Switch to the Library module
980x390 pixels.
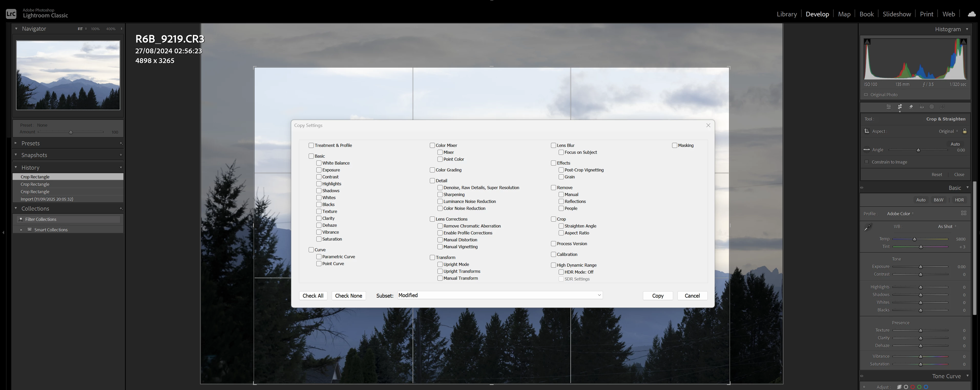click(x=786, y=14)
